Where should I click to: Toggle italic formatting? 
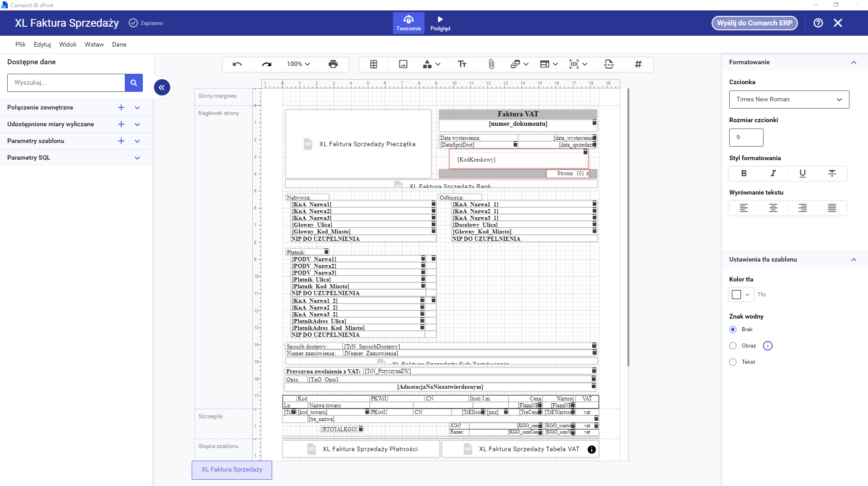click(773, 173)
